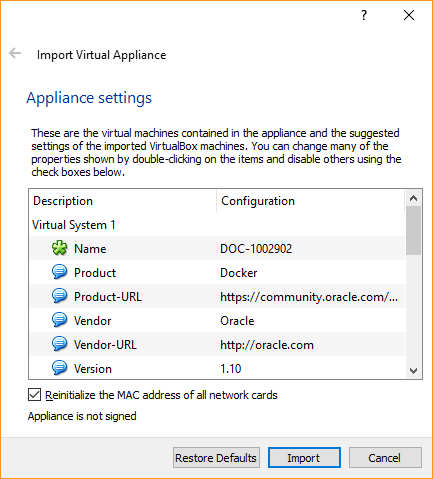Click the Restore Defaults button
The width and height of the screenshot is (433, 479).
pos(216,458)
